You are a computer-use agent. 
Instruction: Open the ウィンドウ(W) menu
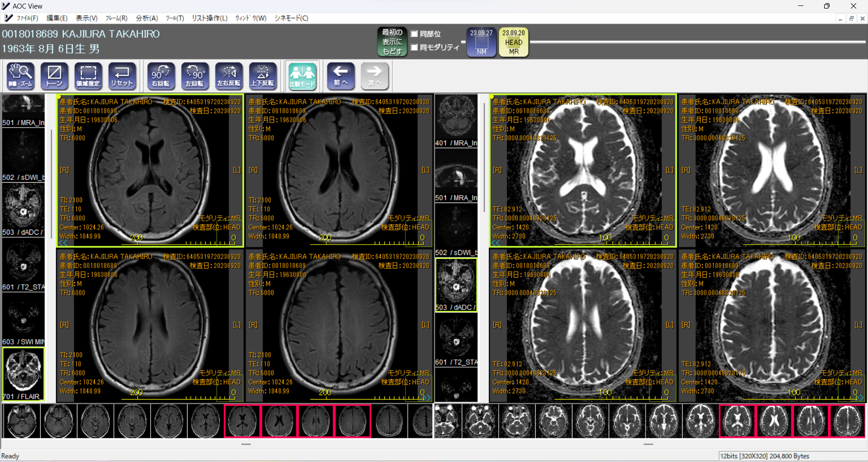click(x=251, y=18)
